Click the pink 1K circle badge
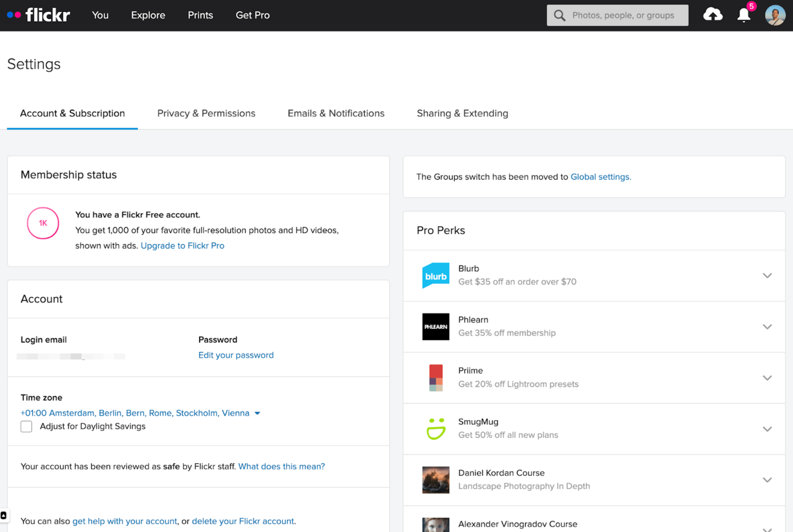Screen dimensions: 793x532 (x=43, y=223)
